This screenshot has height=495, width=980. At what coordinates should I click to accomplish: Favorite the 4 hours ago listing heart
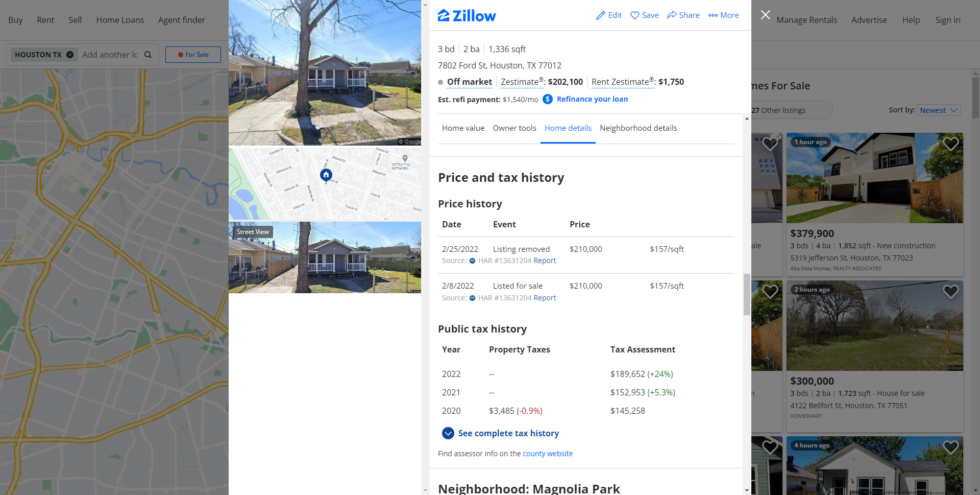click(x=950, y=447)
